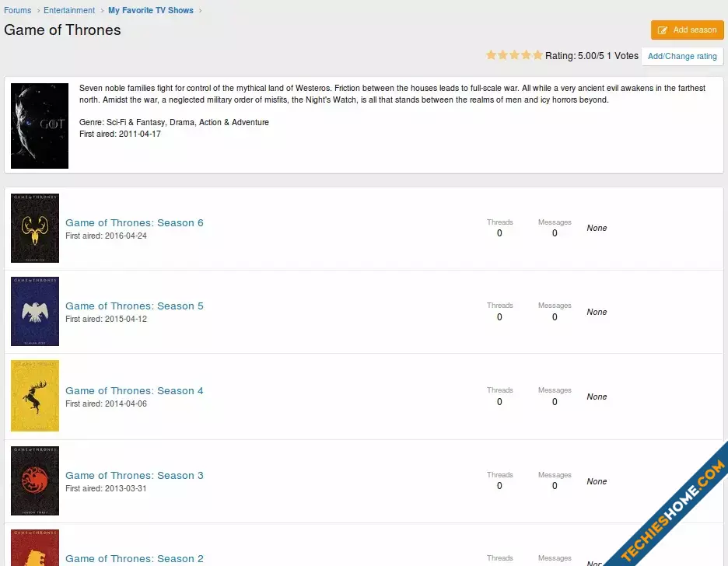Click the second rating star
The width and height of the screenshot is (728, 566).
502,55
